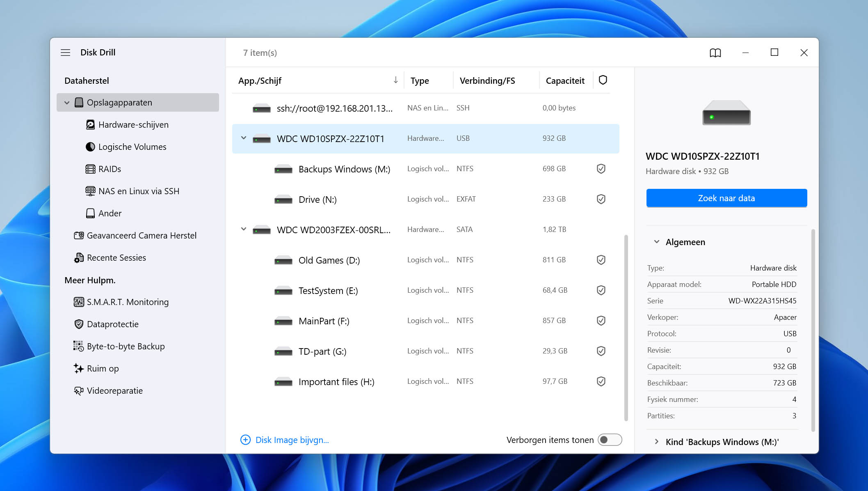Click drive icon of Important files (H:)

(283, 382)
